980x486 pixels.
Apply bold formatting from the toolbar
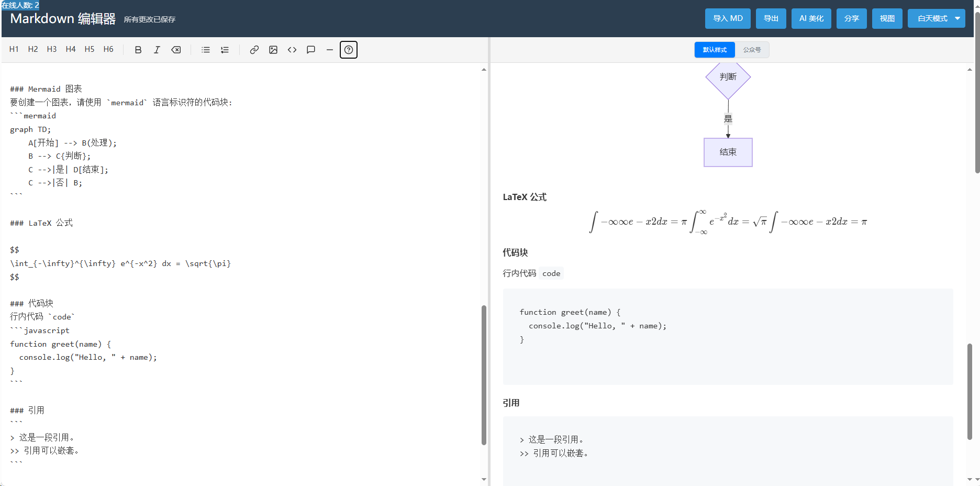(x=138, y=50)
